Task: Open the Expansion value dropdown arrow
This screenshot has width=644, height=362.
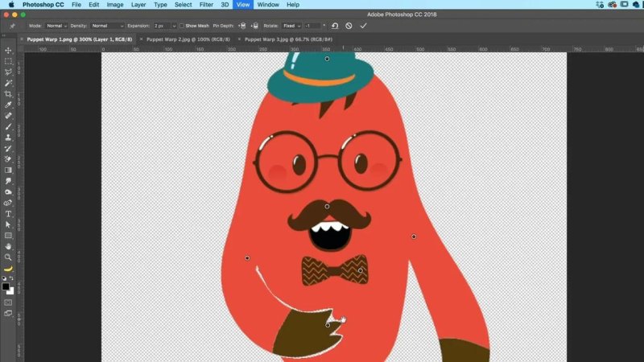Action: click(x=174, y=26)
